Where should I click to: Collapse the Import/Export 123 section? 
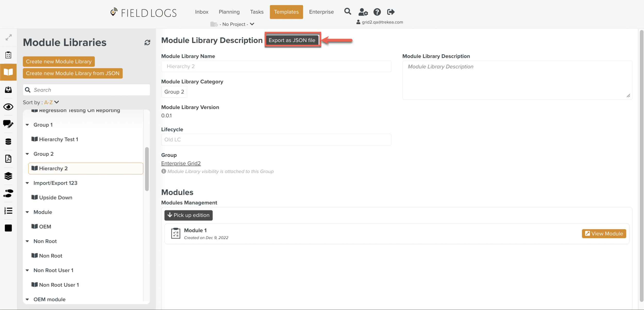[27, 183]
